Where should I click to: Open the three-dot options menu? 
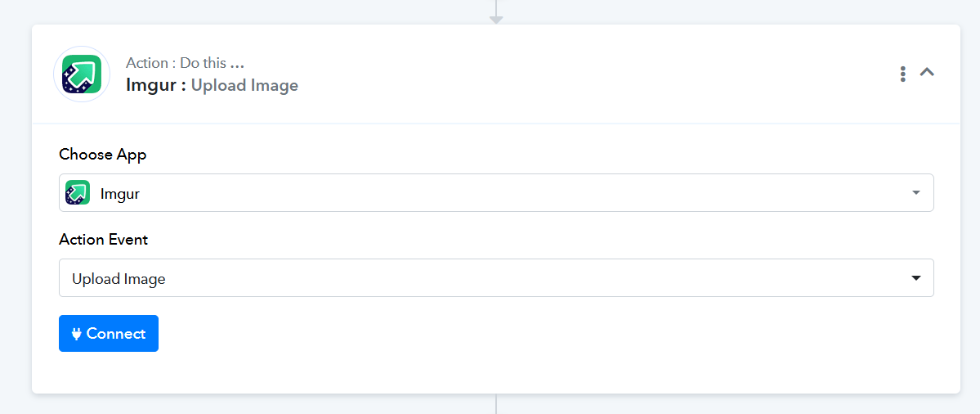click(x=902, y=74)
